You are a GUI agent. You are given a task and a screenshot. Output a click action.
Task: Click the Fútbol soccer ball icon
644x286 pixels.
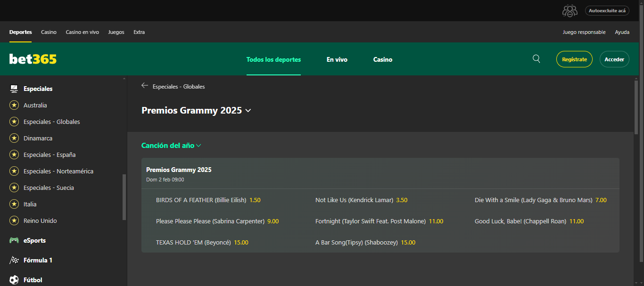click(14, 280)
